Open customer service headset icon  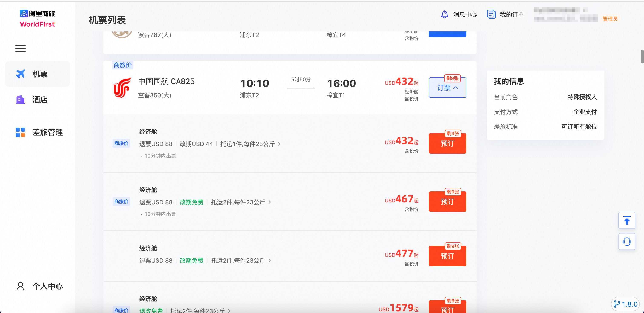627,242
